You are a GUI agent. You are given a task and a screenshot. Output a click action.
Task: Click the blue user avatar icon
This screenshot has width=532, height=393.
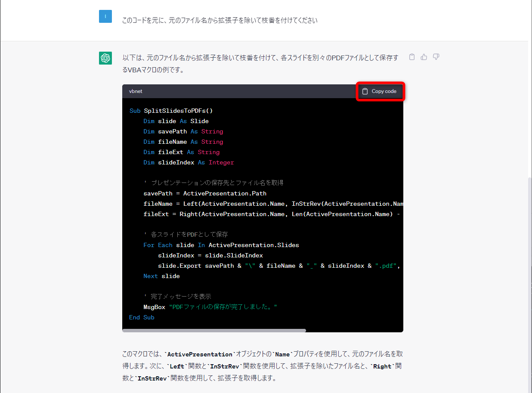coord(105,16)
